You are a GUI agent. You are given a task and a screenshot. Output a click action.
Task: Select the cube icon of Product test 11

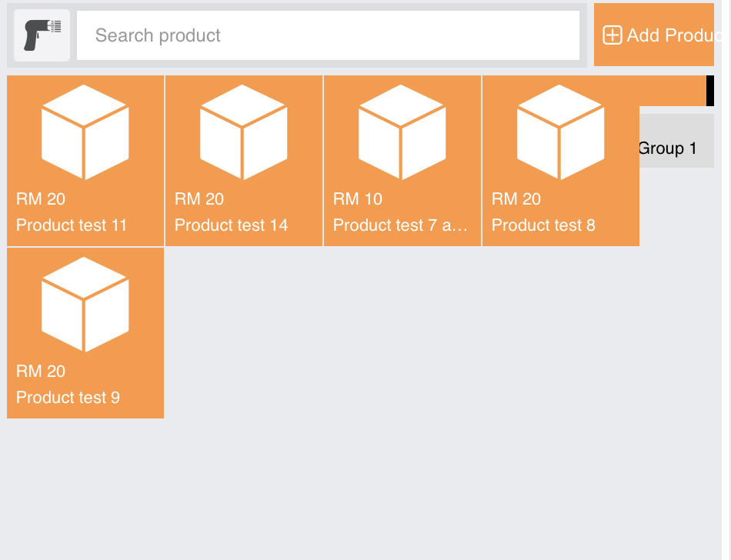[85, 132]
